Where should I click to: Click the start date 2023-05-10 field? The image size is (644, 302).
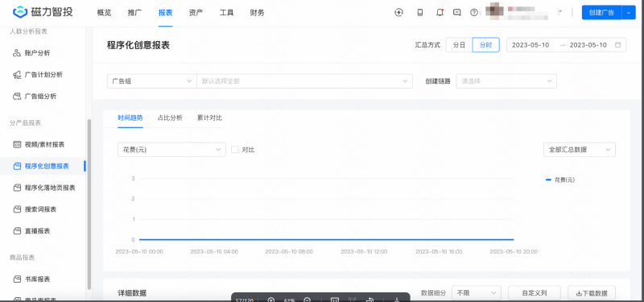point(530,45)
